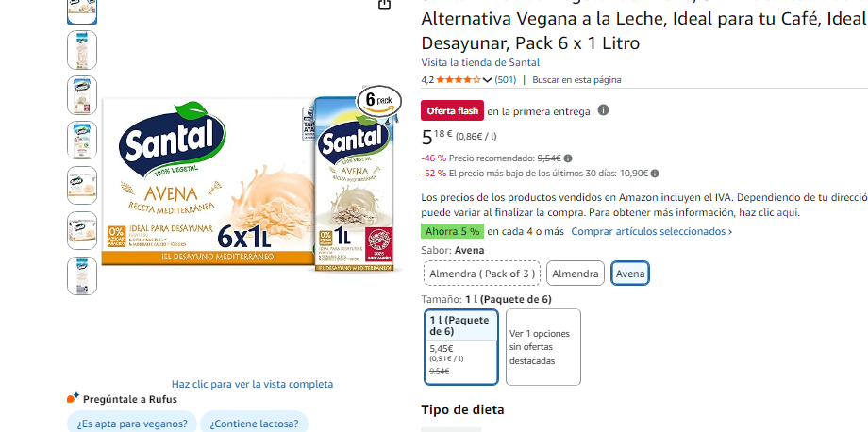Ask Rufus ¿Contiene lactosa?
Viewport: 868px width, 432px height.
(254, 424)
